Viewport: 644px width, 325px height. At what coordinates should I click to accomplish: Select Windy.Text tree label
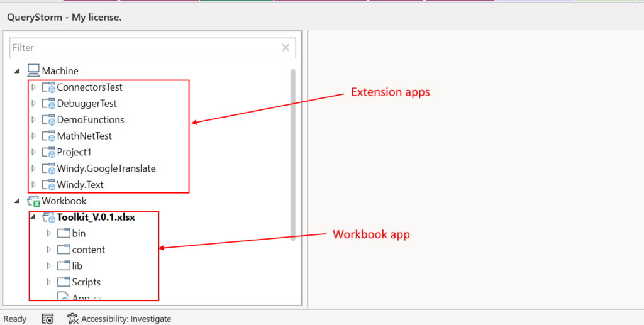coord(80,185)
